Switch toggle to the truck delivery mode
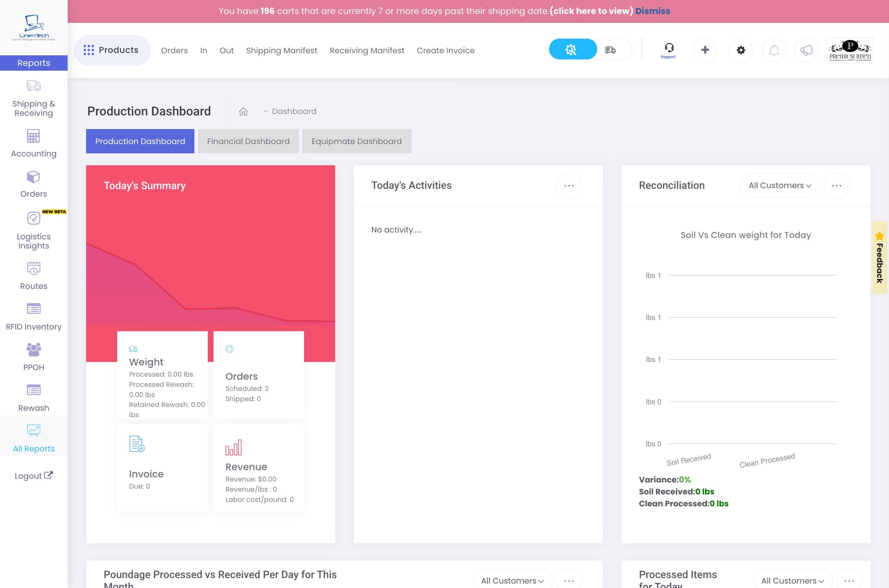 [610, 50]
